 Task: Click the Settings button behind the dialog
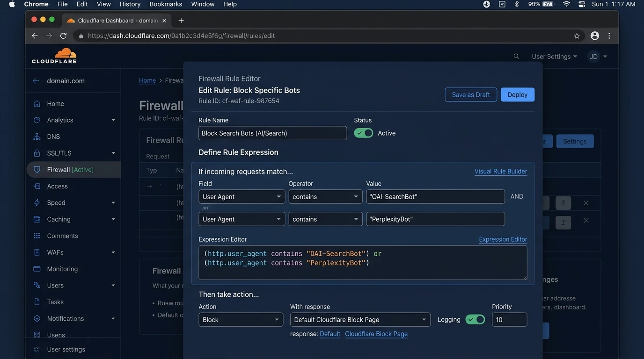coord(575,141)
